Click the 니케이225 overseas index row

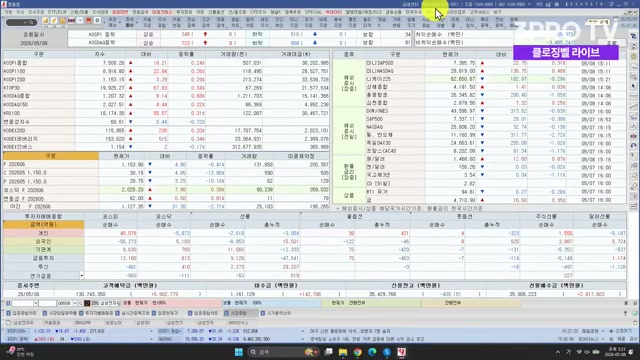pyautogui.click(x=496, y=79)
